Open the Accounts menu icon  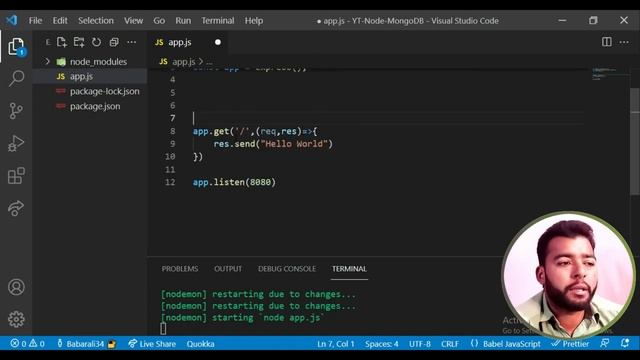tap(16, 287)
